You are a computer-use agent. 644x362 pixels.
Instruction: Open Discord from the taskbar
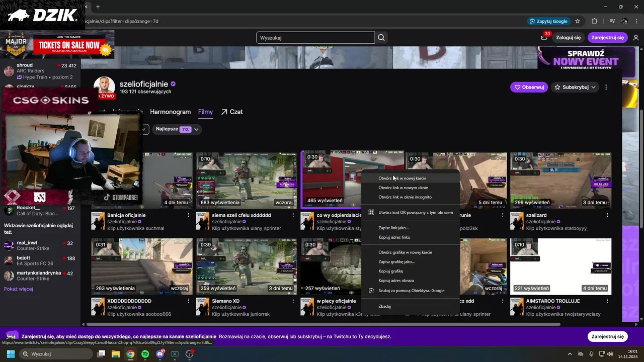point(160,354)
